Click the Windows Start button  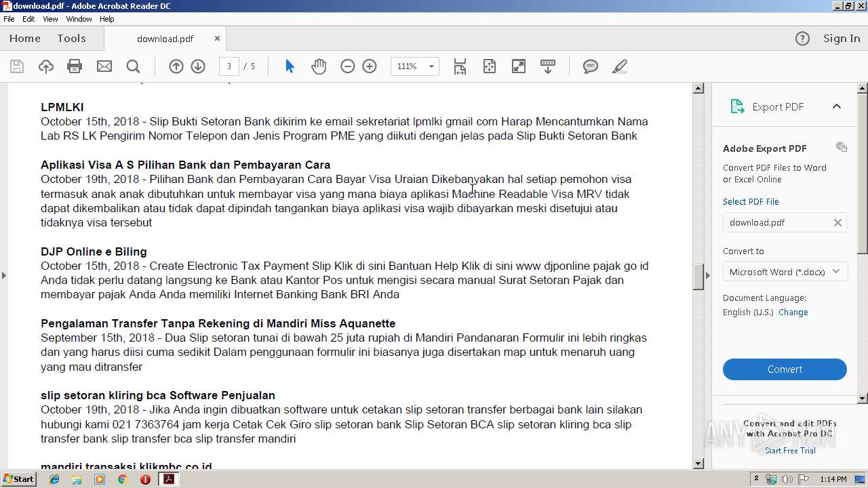[x=19, y=479]
